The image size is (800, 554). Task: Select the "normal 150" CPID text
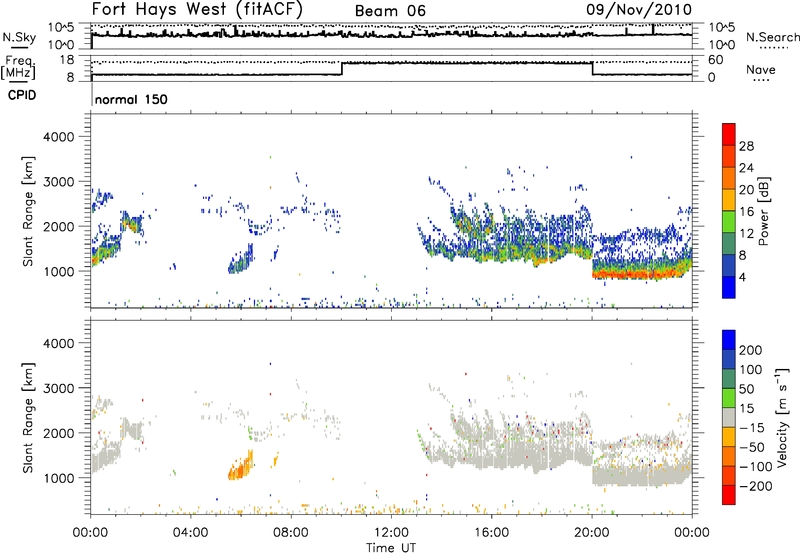[131, 99]
